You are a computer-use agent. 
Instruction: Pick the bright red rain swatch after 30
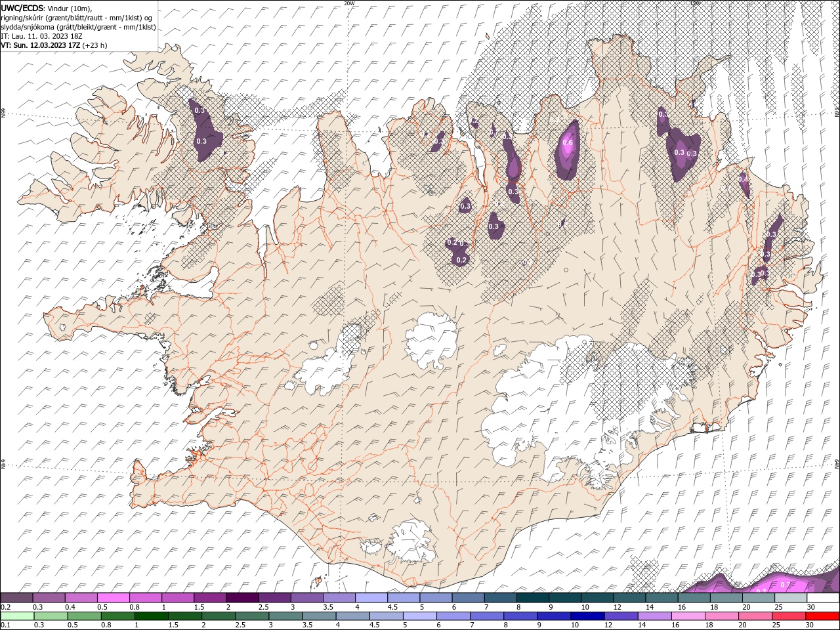pyautogui.click(x=822, y=616)
